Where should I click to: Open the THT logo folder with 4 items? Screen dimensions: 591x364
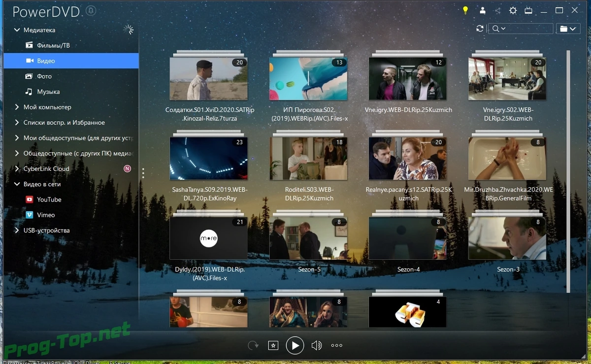coord(408,312)
